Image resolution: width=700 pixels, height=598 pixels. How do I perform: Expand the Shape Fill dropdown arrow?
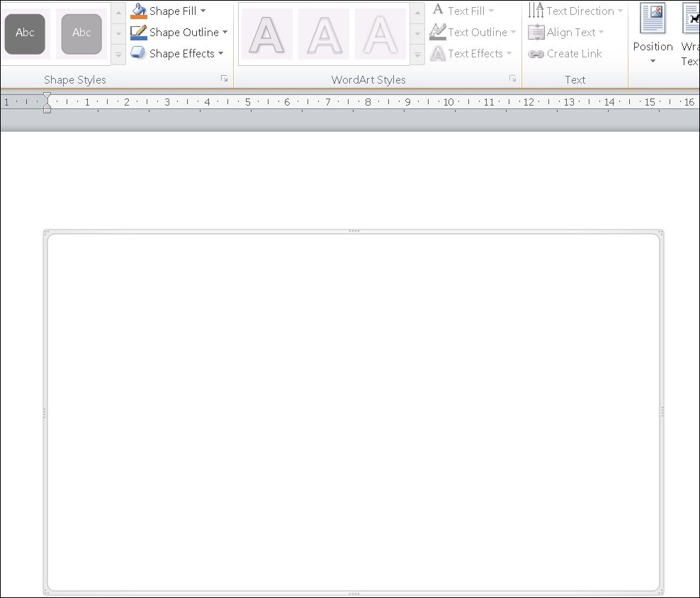click(203, 11)
